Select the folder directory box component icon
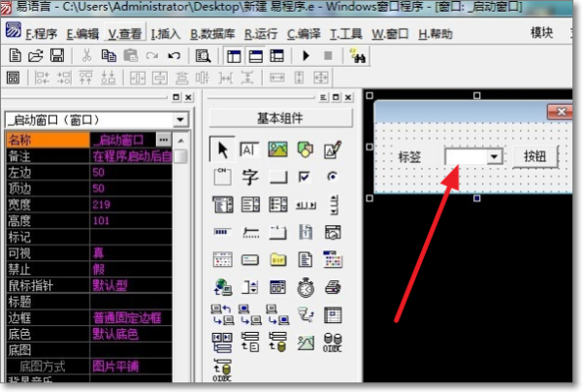582x392 pixels. pyautogui.click(x=278, y=260)
